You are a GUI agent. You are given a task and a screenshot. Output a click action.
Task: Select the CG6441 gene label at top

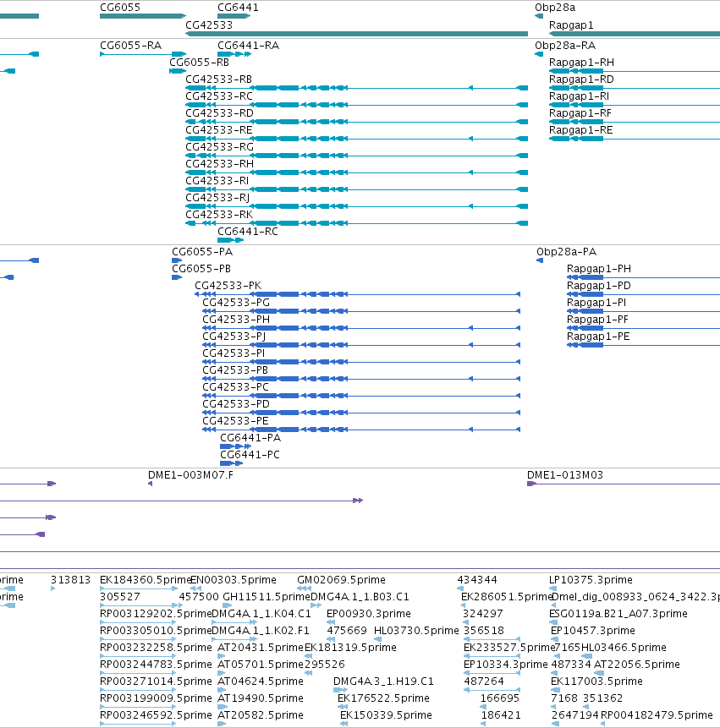(238, 8)
